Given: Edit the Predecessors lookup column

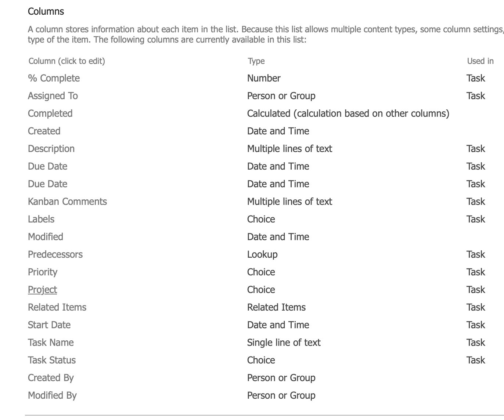Looking at the screenshot, I should 55,254.
